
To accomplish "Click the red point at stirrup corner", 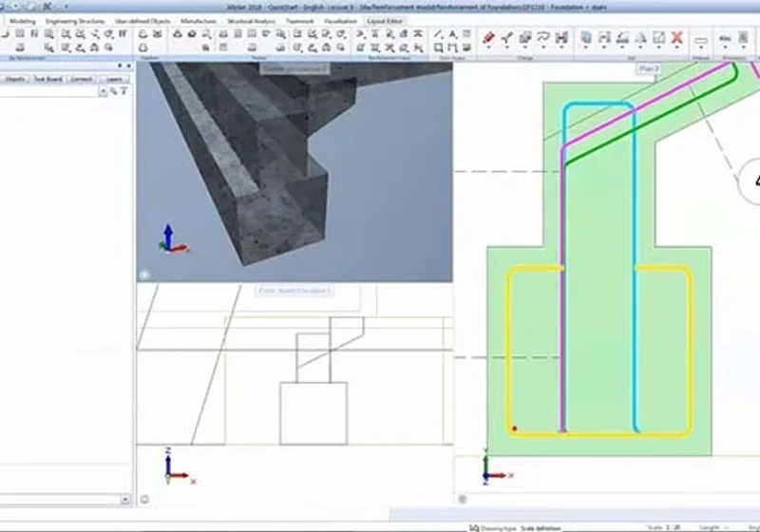I will tap(515, 428).
